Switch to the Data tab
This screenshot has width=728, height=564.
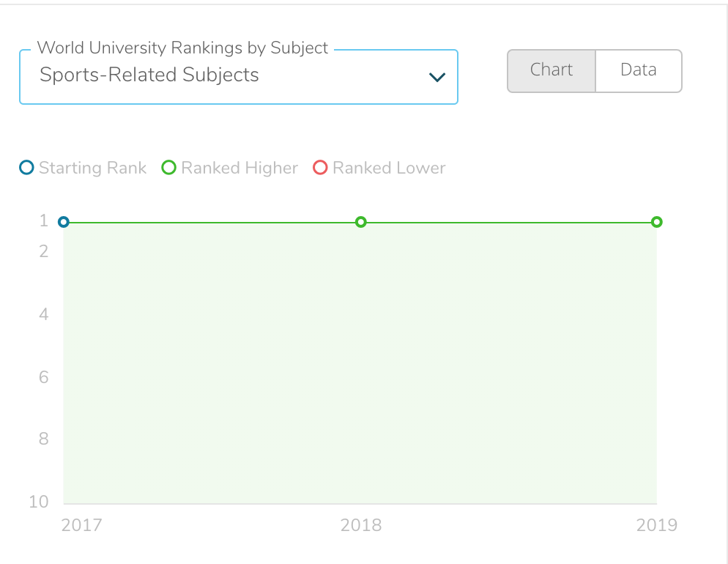pos(639,70)
